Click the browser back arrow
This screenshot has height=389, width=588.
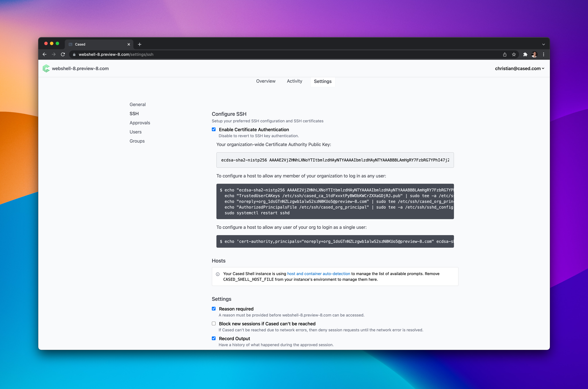tap(45, 54)
